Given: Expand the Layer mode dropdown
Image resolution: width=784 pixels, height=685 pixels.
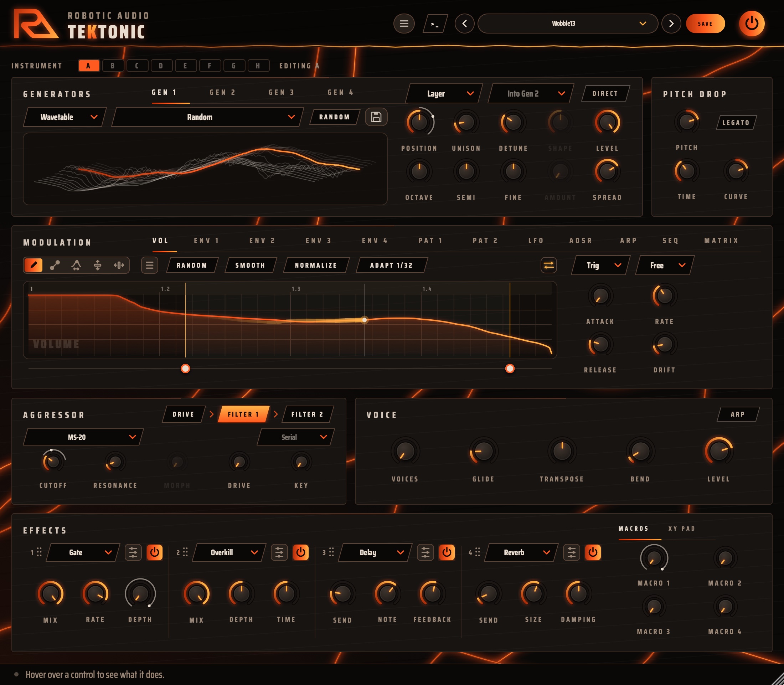Looking at the screenshot, I should pos(444,94).
